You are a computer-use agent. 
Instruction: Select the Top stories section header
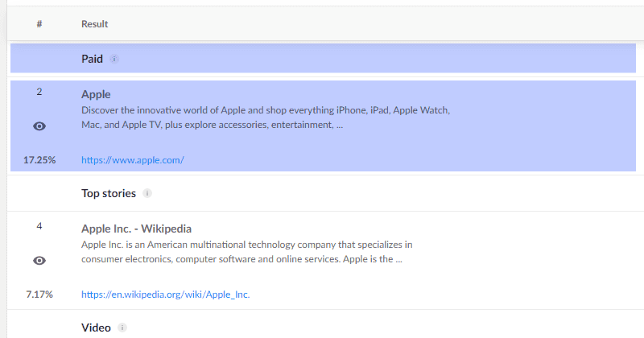[109, 193]
